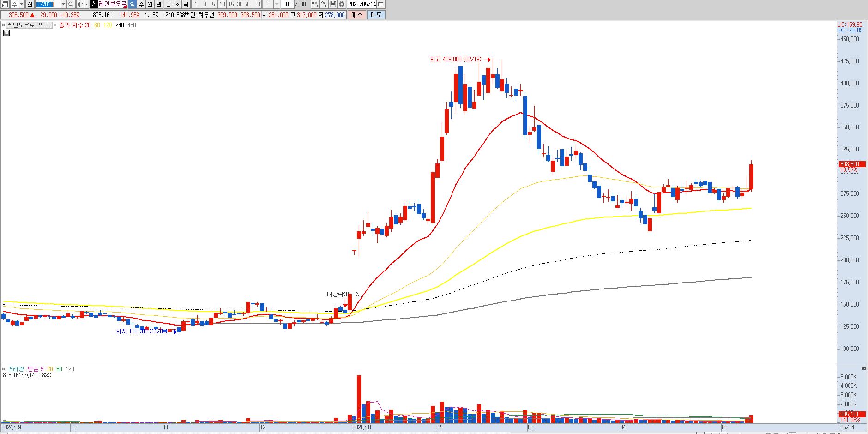Click the 매수 buy button
The image size is (868, 434).
tap(356, 15)
